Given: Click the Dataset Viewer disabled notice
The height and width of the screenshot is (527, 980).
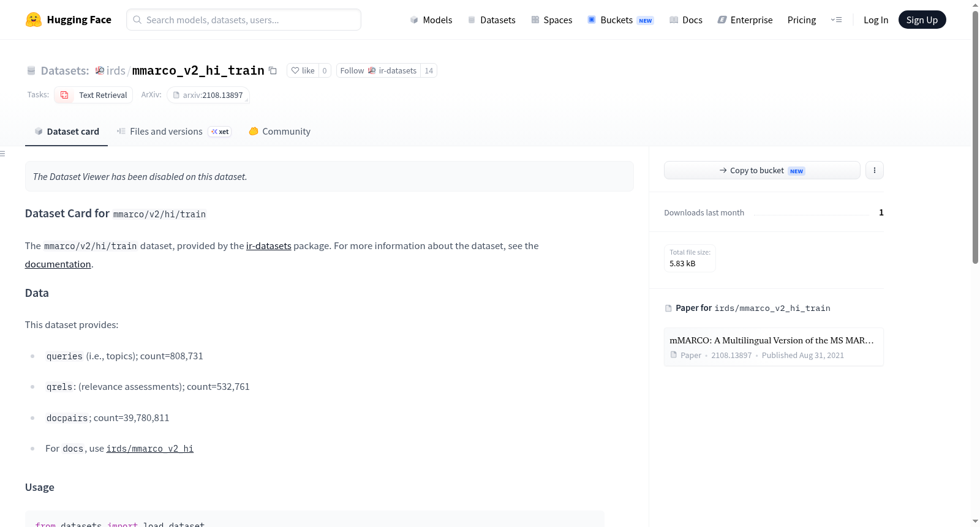Looking at the screenshot, I should point(329,176).
